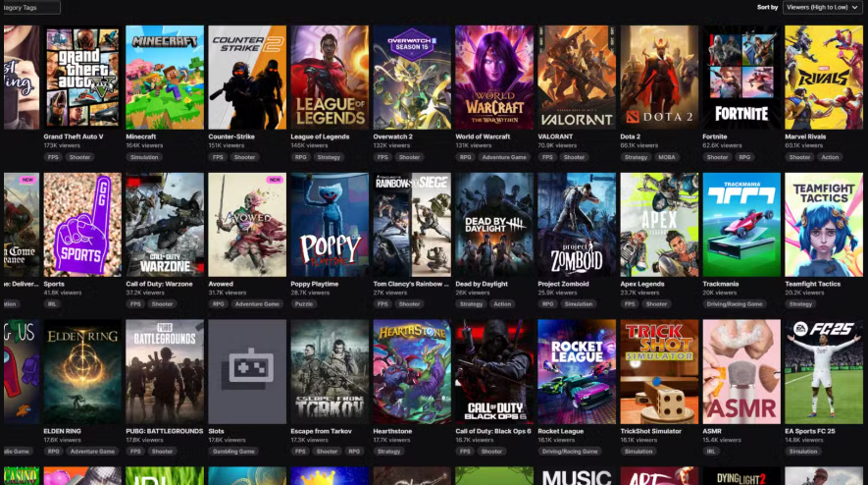Click the League of Legends title link
This screenshot has width=868, height=485.
(x=319, y=135)
